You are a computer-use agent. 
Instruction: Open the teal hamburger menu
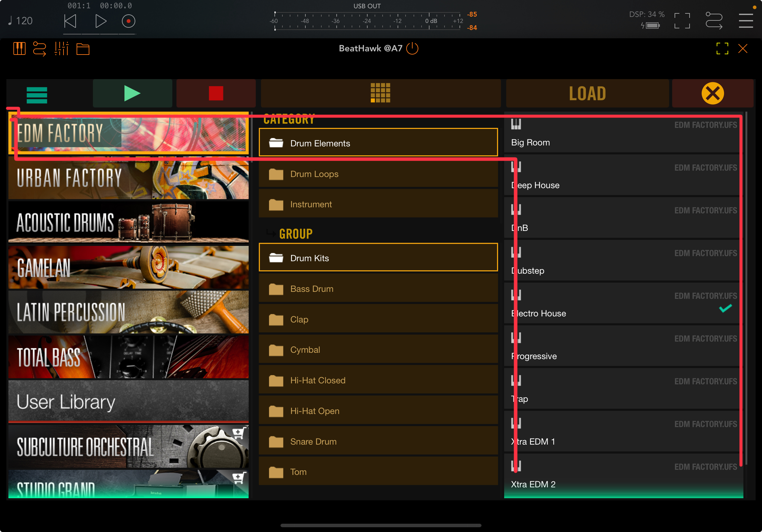(37, 95)
